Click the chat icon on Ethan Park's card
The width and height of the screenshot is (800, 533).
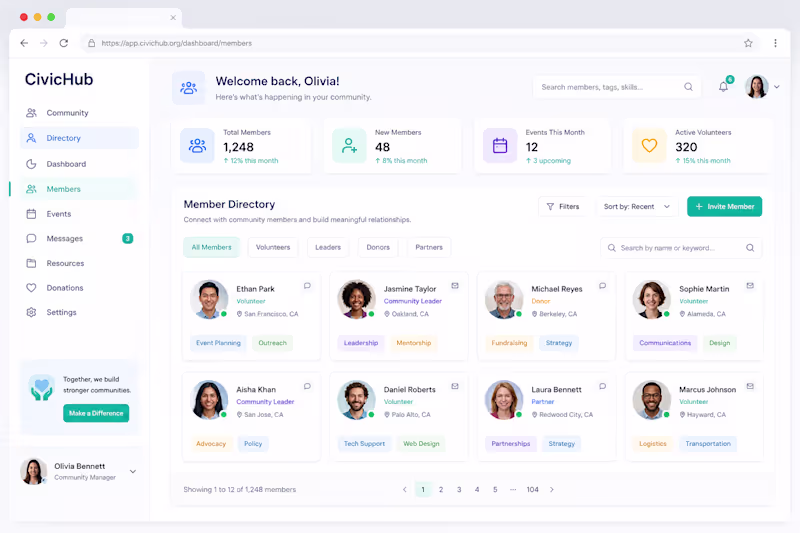[x=307, y=286]
